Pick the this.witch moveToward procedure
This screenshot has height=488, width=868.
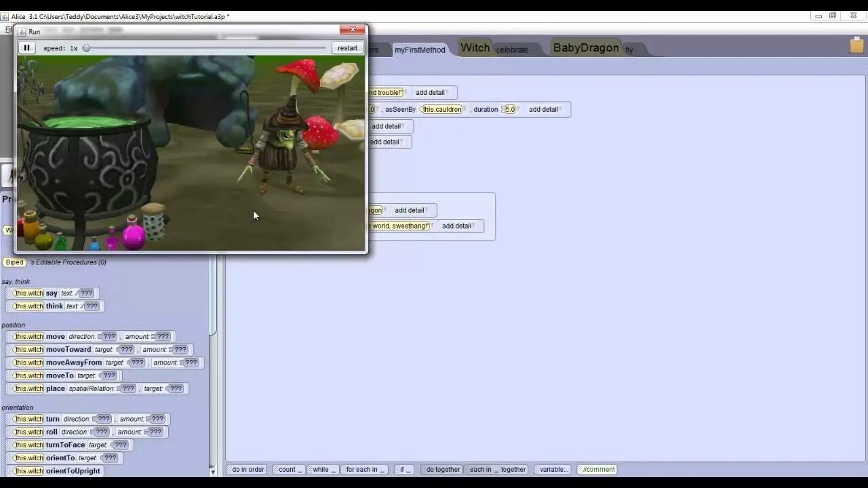[x=99, y=350]
